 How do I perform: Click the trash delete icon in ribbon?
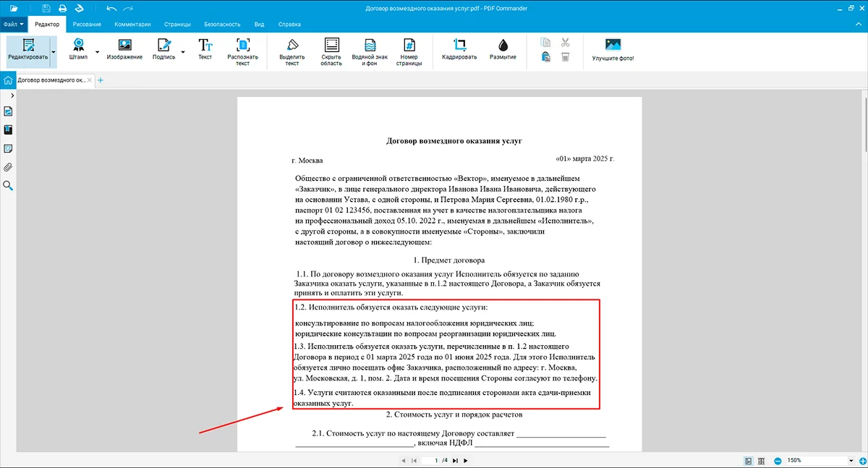(566, 57)
